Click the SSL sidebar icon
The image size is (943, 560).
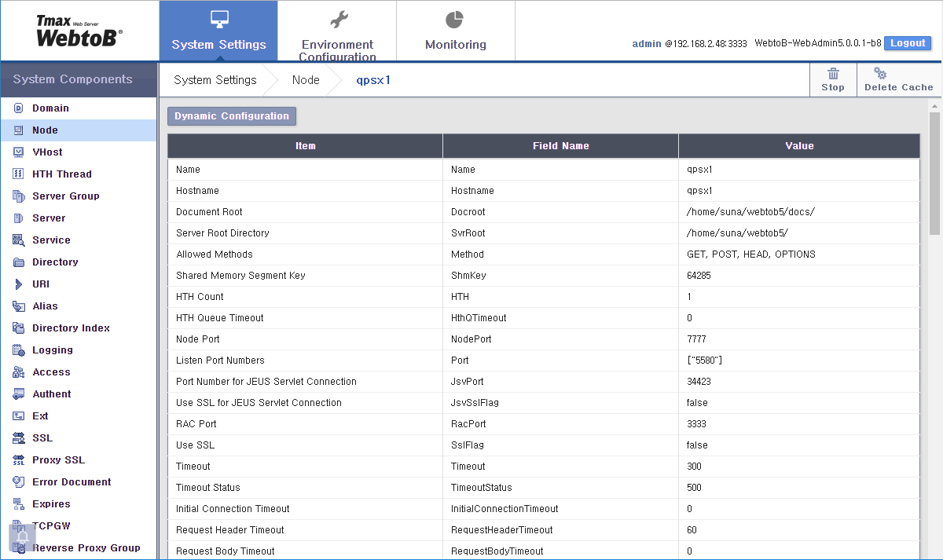coord(19,438)
